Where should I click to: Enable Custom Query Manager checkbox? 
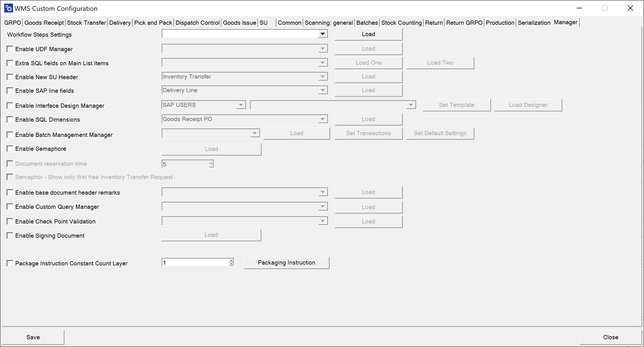(x=10, y=207)
